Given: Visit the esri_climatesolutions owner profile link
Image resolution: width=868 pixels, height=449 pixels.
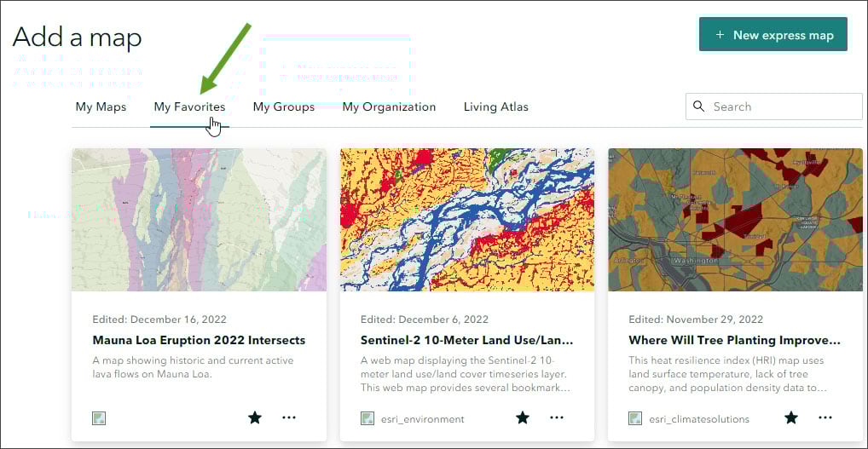Looking at the screenshot, I should [699, 419].
